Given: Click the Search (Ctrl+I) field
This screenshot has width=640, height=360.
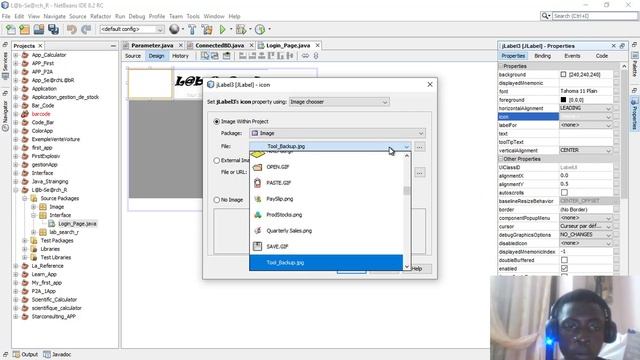Looking at the screenshot, I should (x=595, y=16).
